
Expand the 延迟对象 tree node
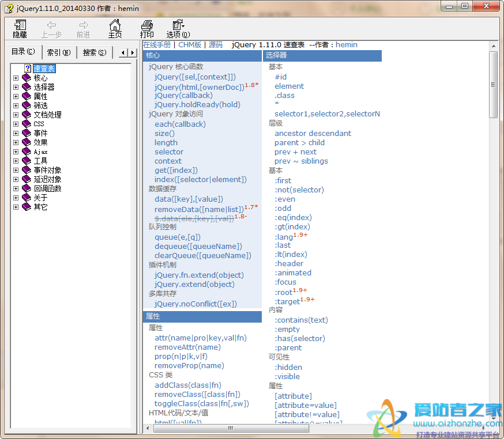point(16,180)
